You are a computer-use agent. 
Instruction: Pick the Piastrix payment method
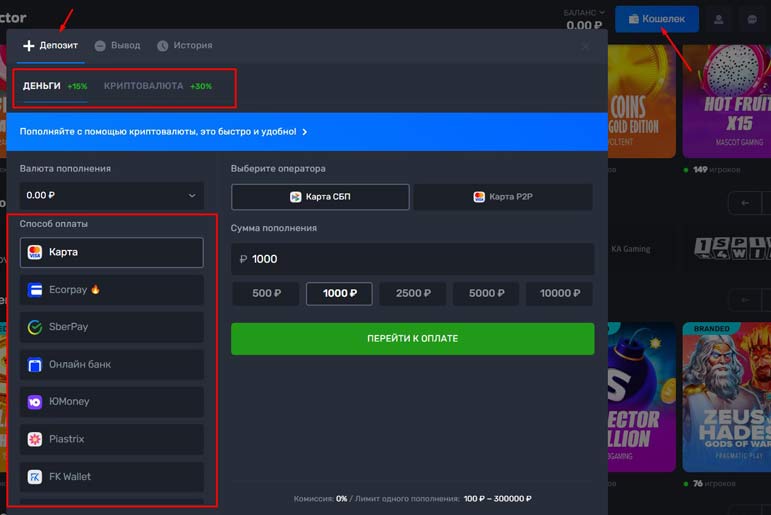click(111, 439)
